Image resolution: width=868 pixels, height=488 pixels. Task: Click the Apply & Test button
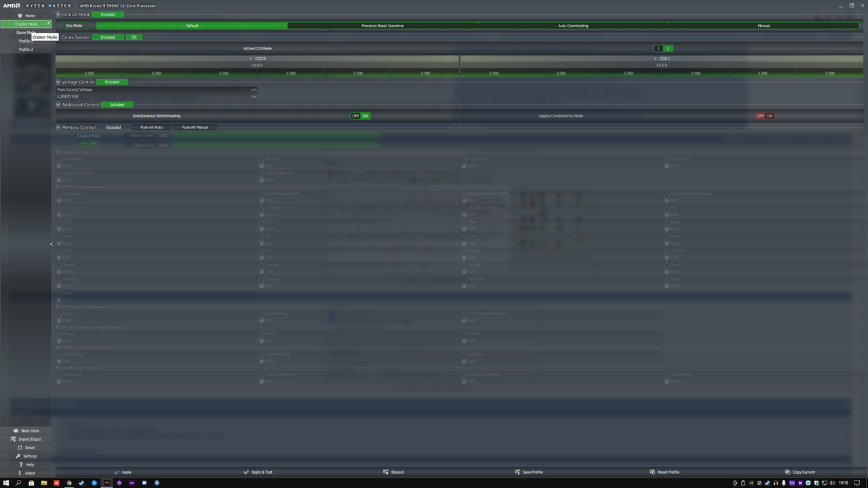point(258,472)
